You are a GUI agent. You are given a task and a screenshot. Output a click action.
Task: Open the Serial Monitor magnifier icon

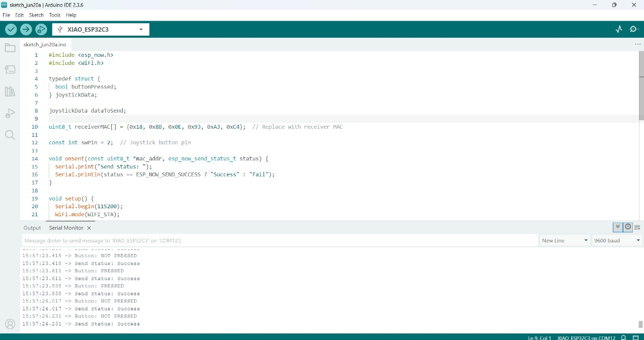coord(634,29)
